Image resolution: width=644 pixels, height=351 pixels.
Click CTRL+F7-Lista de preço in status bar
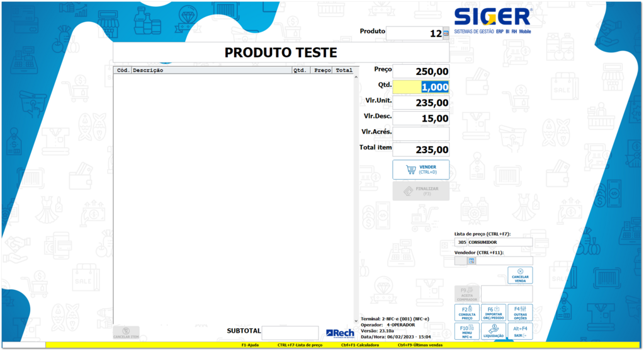click(x=300, y=345)
